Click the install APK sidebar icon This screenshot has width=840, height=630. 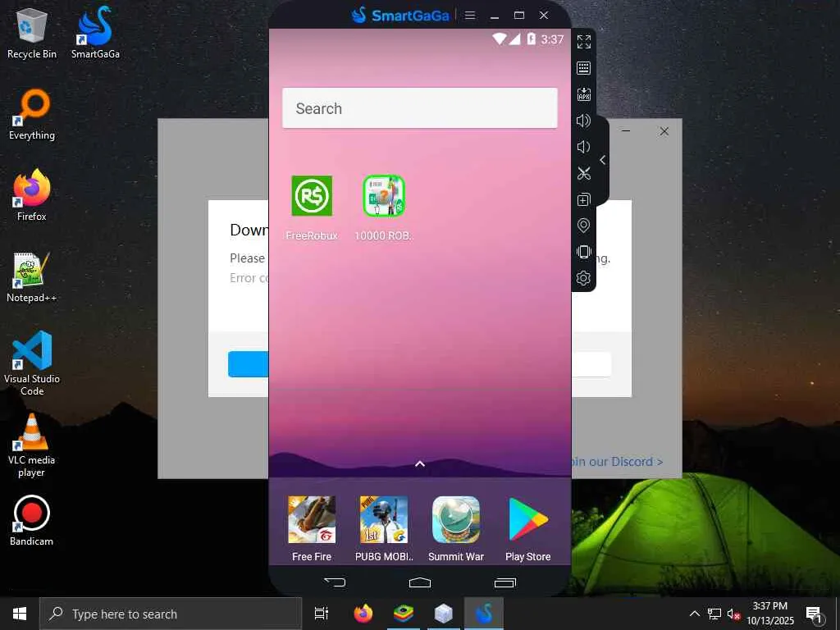[584, 94]
